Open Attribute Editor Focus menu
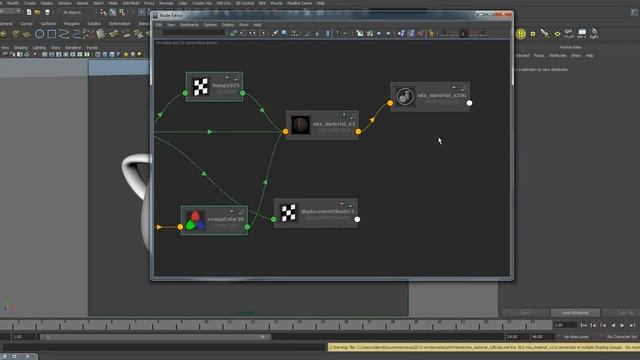 coord(539,56)
